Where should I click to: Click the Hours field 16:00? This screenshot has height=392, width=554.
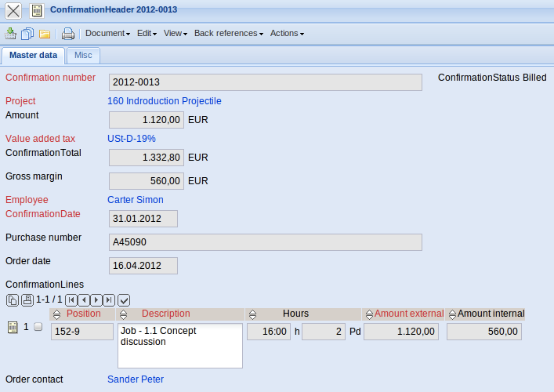(269, 332)
